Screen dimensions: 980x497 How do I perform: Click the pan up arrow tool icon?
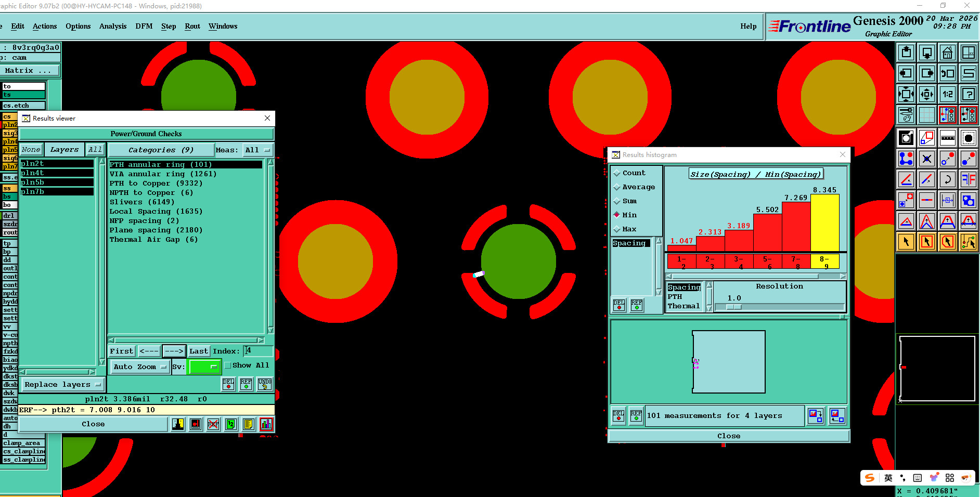[906, 53]
